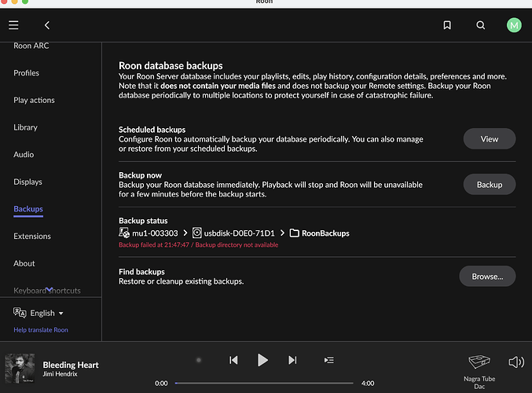The width and height of the screenshot is (532, 393).
Task: Open the Library settings tab
Action: pyautogui.click(x=25, y=127)
